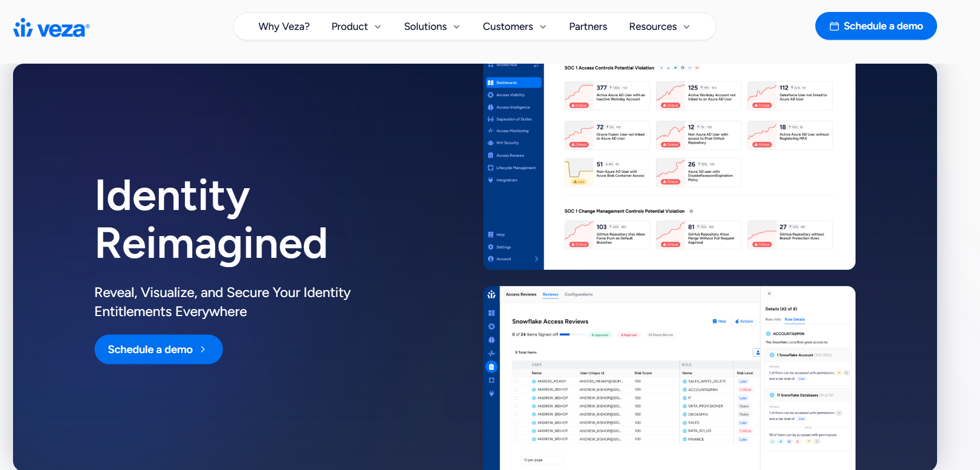Click the header Schedule a demo button

(x=876, y=26)
